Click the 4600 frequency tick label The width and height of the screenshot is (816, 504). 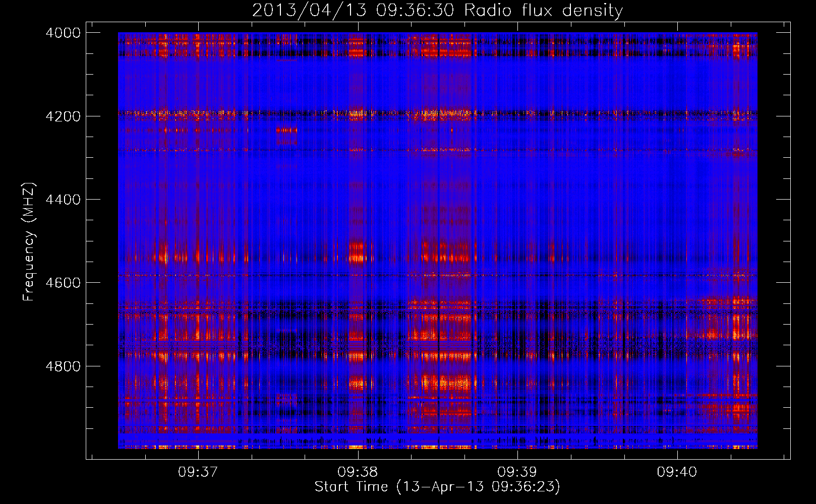tap(63, 283)
